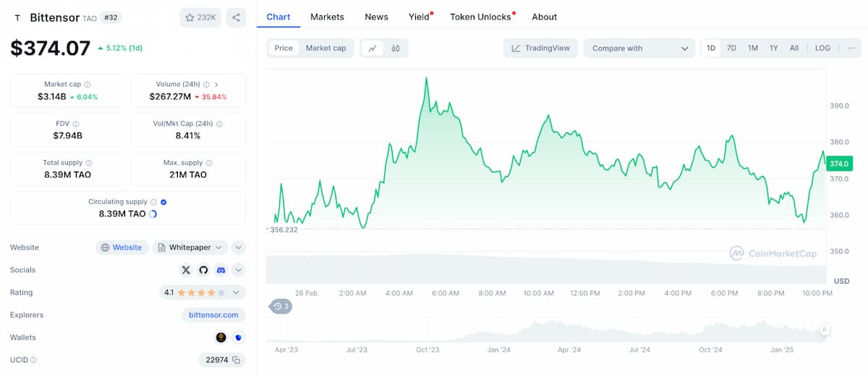
Task: Open the GitHub social link
Action: (x=203, y=270)
